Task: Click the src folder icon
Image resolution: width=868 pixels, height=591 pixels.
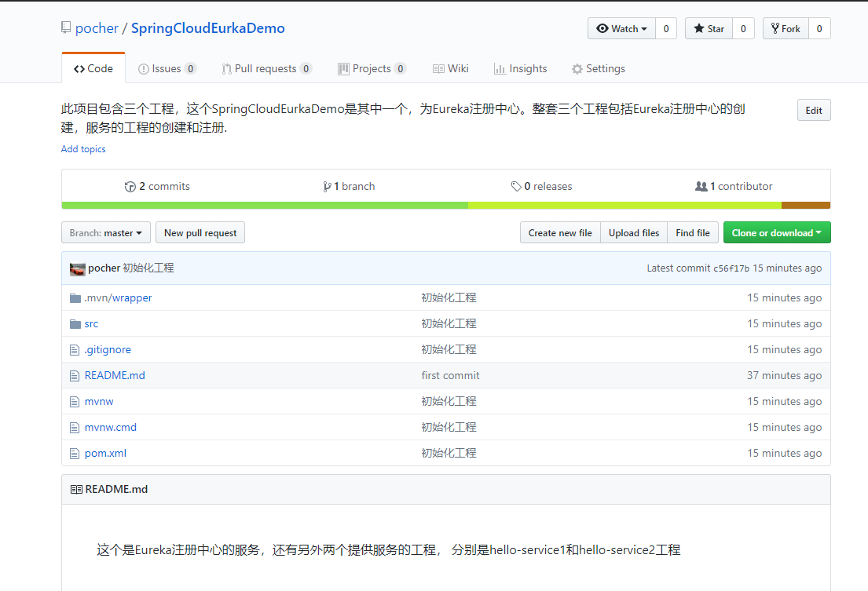Action: (75, 324)
